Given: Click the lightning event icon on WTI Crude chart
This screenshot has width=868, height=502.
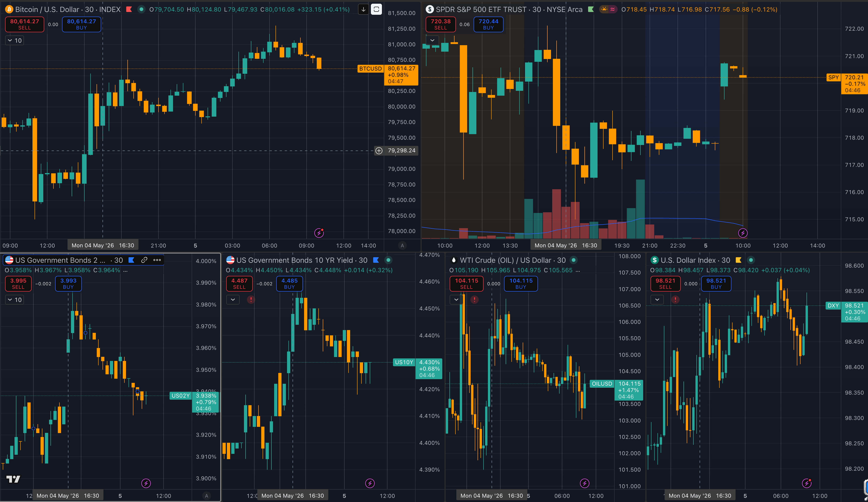Looking at the screenshot, I should [584, 483].
